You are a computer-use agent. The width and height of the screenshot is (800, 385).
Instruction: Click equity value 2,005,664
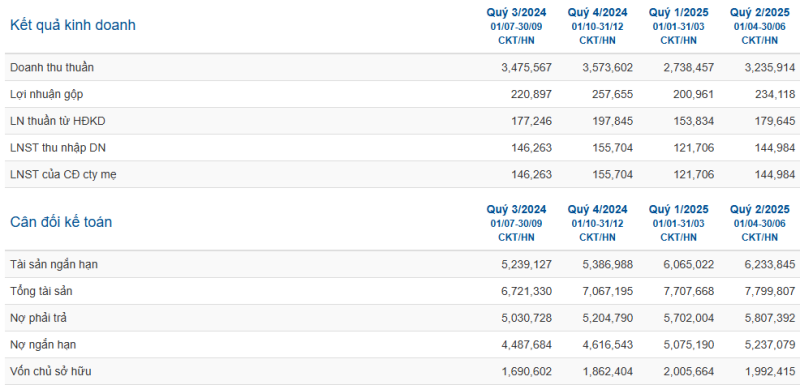(x=688, y=371)
